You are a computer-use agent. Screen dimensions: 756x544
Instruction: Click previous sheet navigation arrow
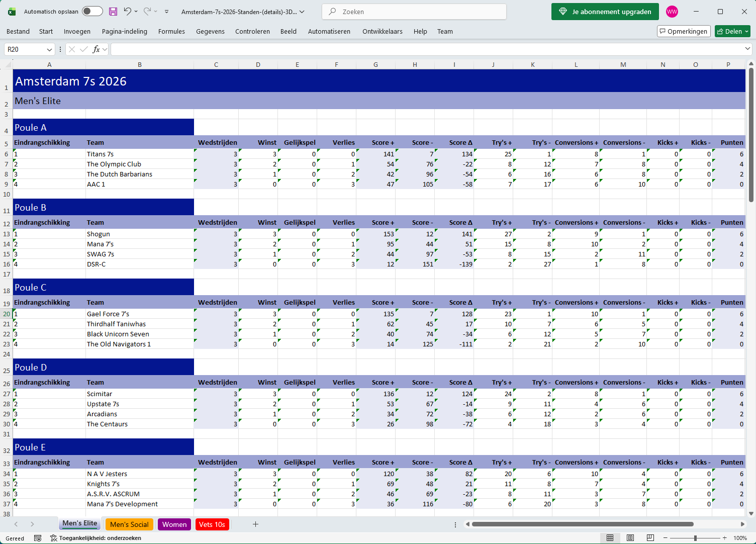coord(16,524)
